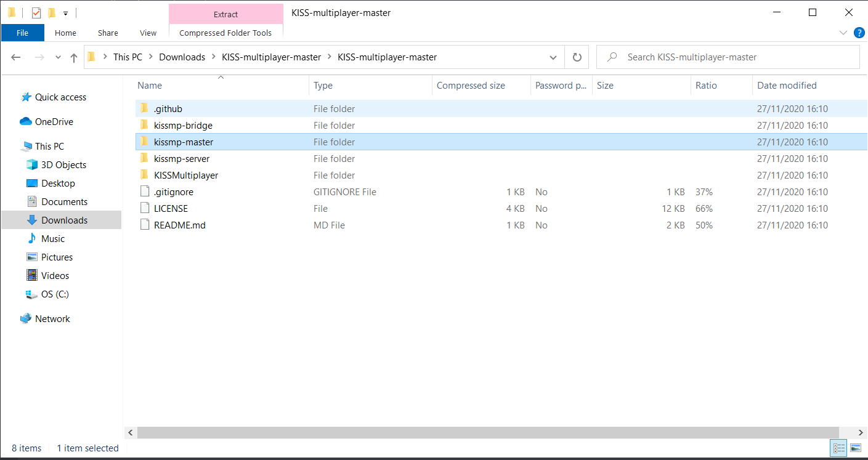Click the OneDrive cloud icon

[26, 122]
